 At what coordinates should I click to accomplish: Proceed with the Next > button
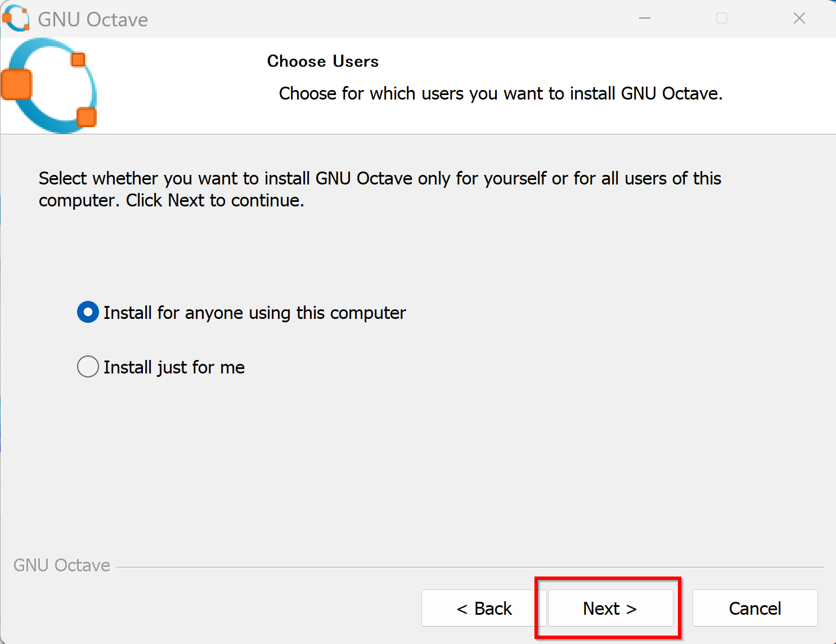(610, 608)
